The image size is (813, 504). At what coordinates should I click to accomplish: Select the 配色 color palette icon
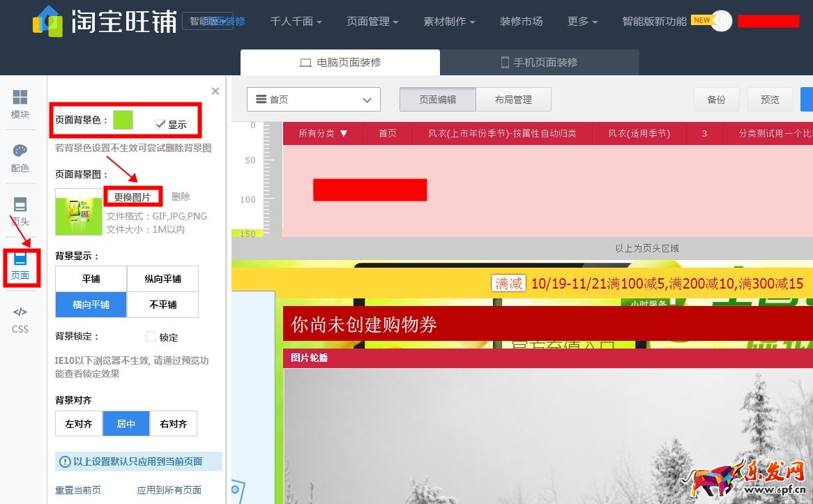point(20,158)
